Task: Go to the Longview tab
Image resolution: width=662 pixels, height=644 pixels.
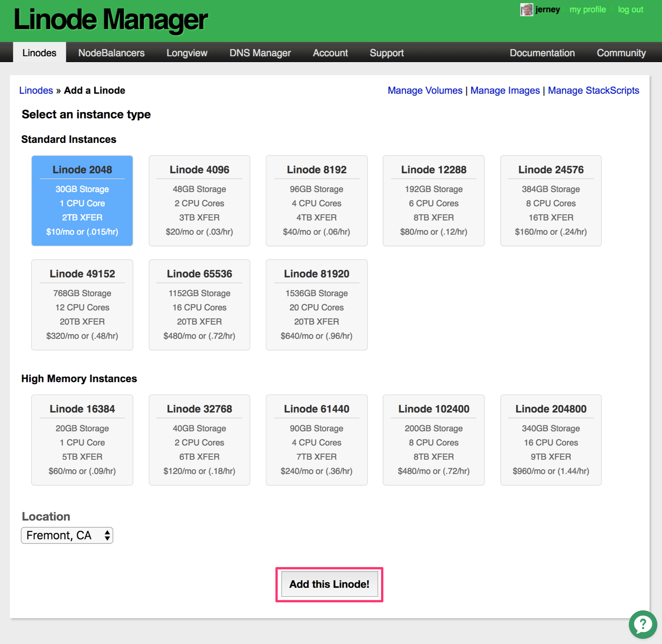Action: click(187, 53)
